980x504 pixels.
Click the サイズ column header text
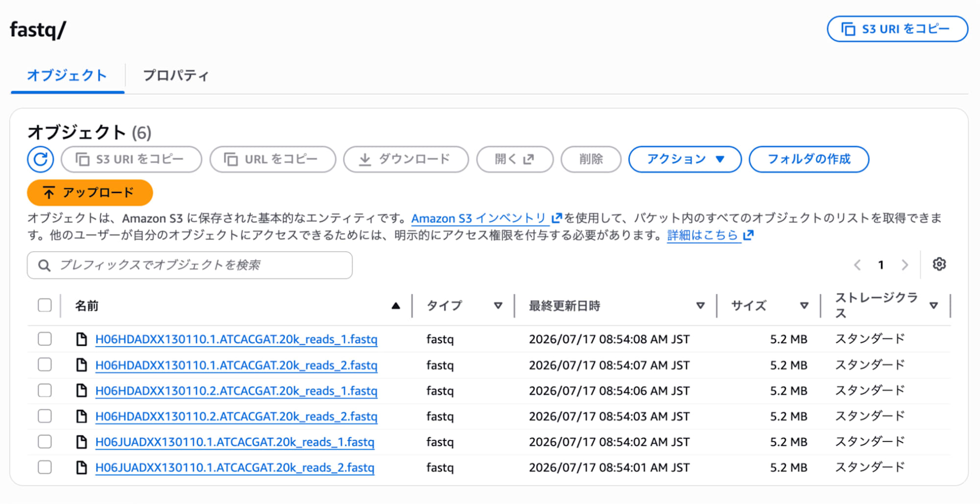coord(748,306)
